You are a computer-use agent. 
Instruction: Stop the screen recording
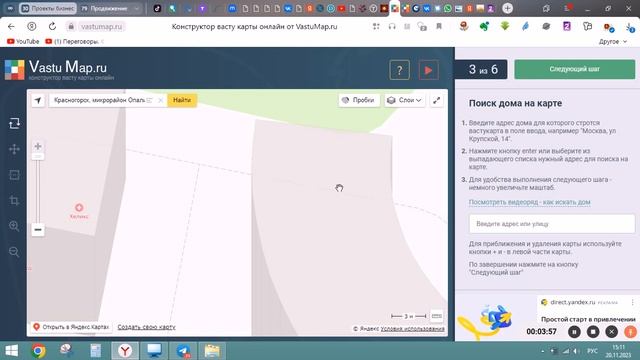[x=593, y=332]
